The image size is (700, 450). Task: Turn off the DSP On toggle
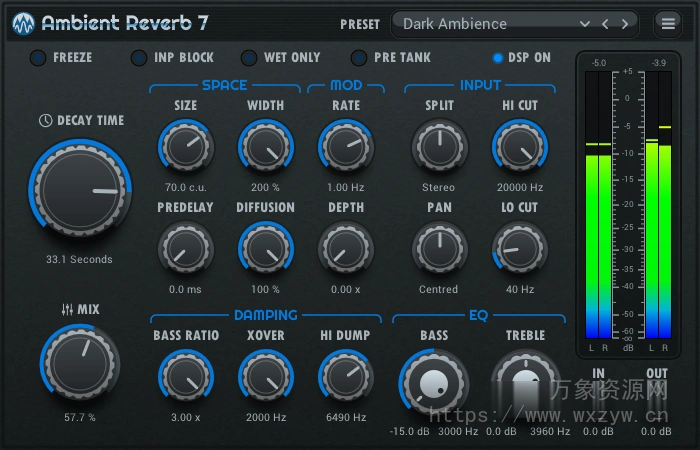coord(497,58)
